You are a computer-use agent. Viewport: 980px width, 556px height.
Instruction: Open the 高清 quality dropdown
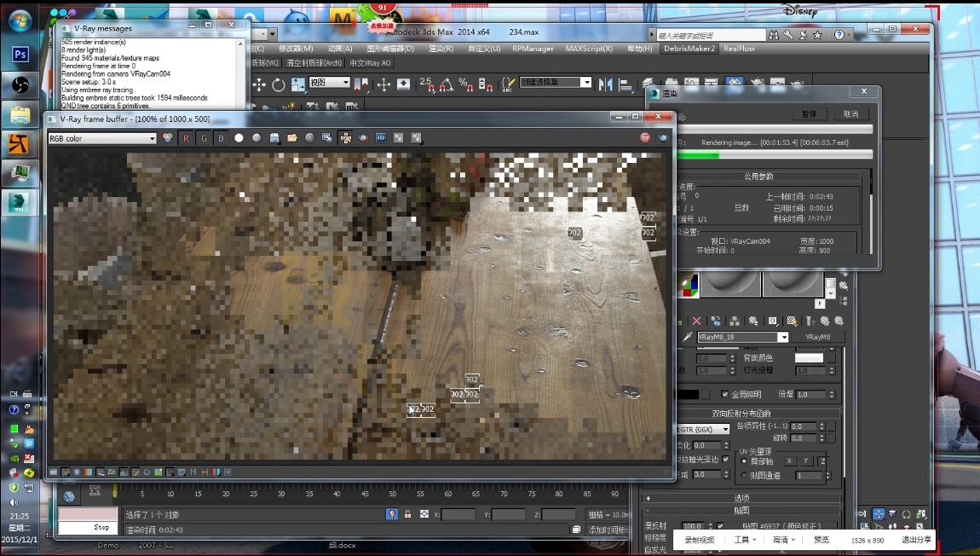[x=784, y=540]
